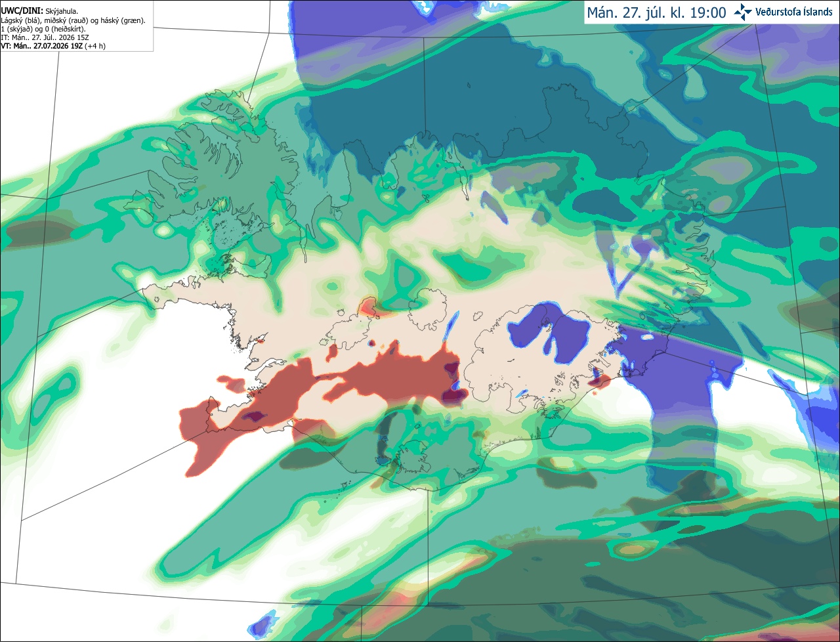Click the dark maroon spot on Reykjanes peninsula
This screenshot has width=840, height=642.
(255, 415)
